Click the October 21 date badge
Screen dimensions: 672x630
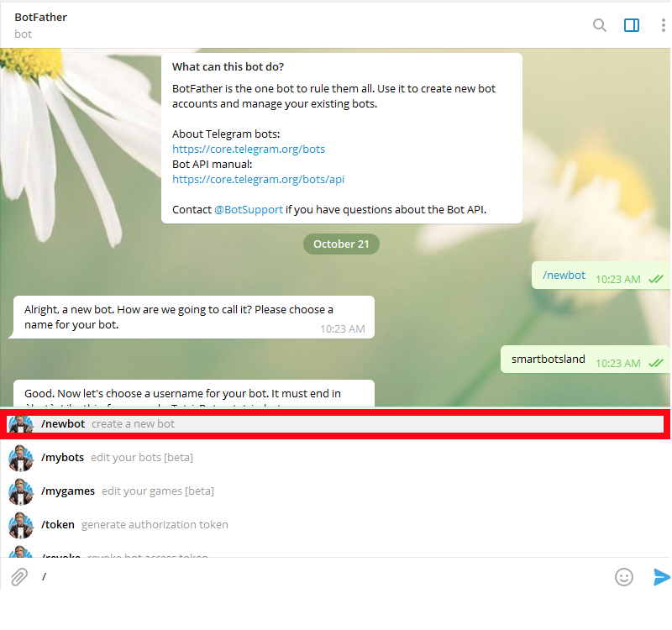click(341, 244)
